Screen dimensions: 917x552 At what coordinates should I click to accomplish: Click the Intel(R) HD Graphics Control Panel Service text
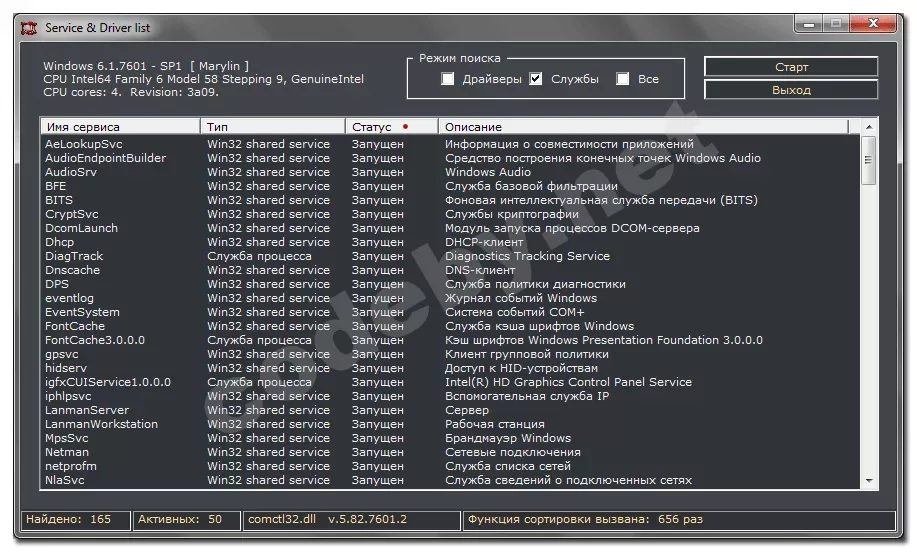[x=568, y=382]
